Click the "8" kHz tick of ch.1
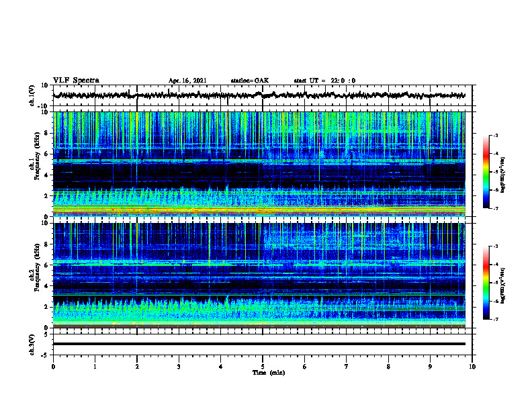 (46, 133)
